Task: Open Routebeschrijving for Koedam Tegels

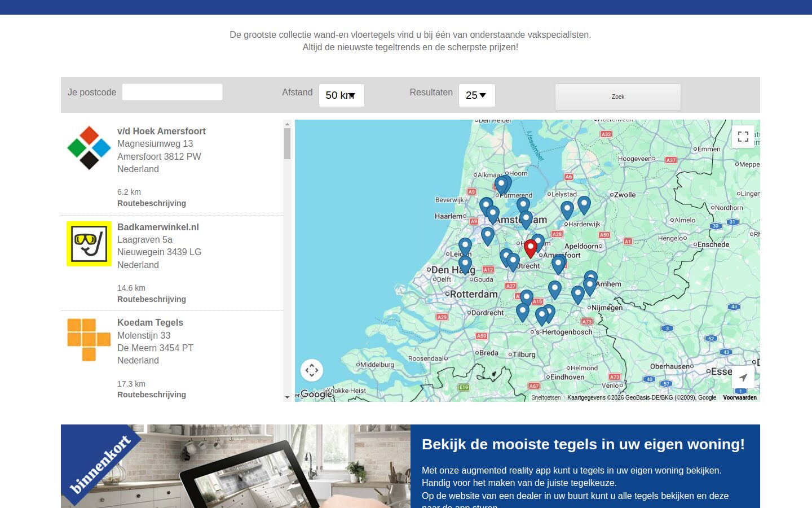Action: [152, 395]
